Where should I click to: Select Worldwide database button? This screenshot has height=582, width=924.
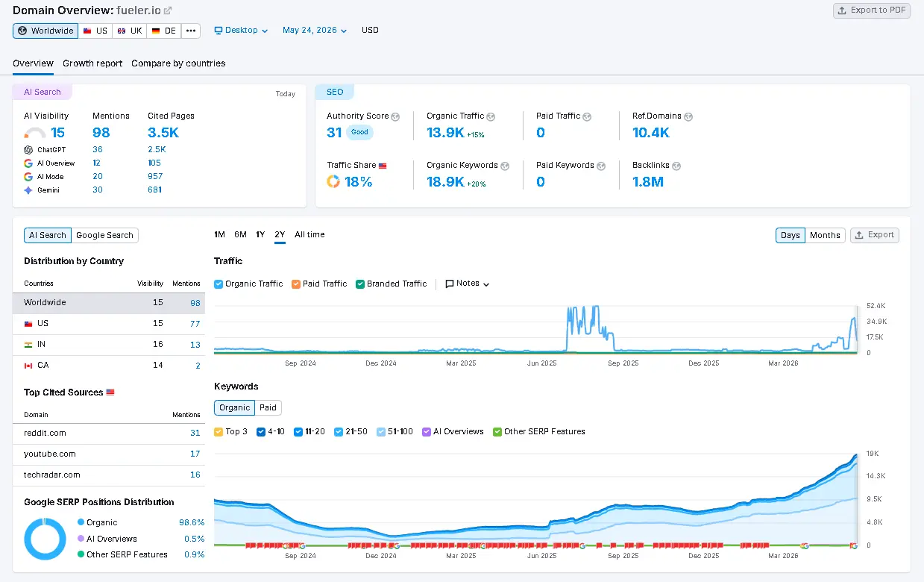pyautogui.click(x=45, y=31)
